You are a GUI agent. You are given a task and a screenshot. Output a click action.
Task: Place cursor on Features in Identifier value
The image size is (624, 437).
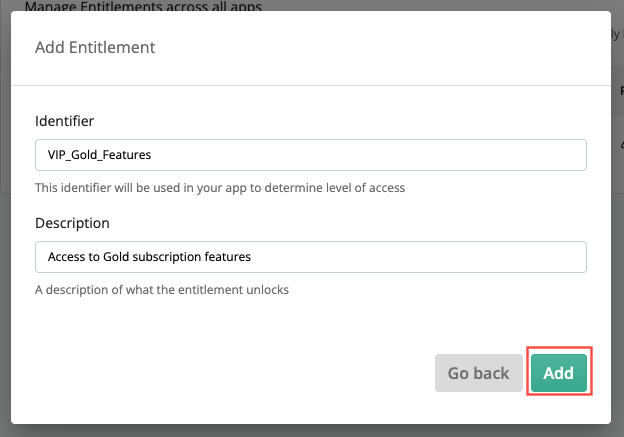pyautogui.click(x=127, y=155)
